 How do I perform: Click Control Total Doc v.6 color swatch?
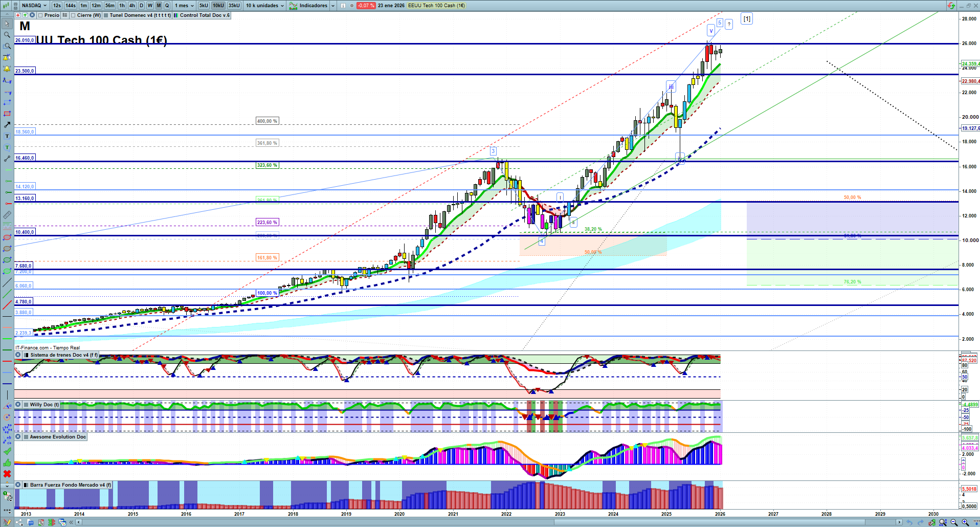coord(176,15)
